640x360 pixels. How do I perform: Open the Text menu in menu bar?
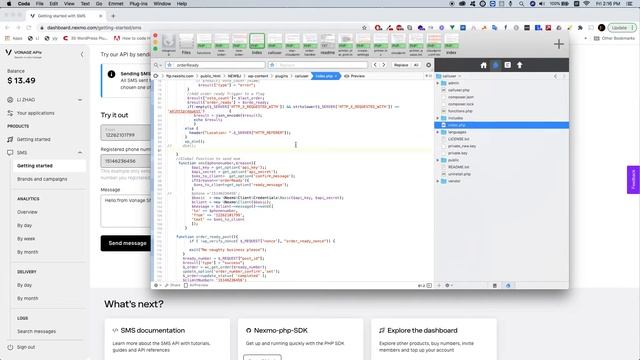click(x=85, y=4)
